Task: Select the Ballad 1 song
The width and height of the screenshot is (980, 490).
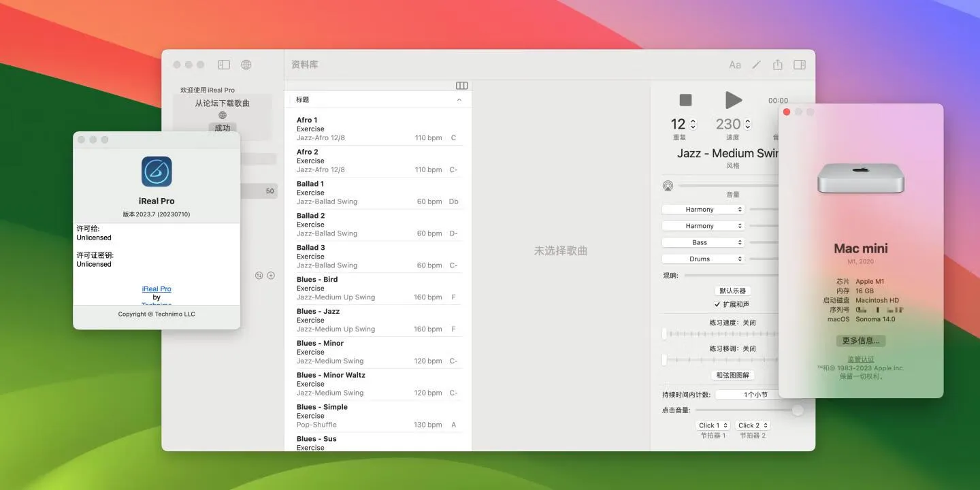Action: [x=377, y=193]
